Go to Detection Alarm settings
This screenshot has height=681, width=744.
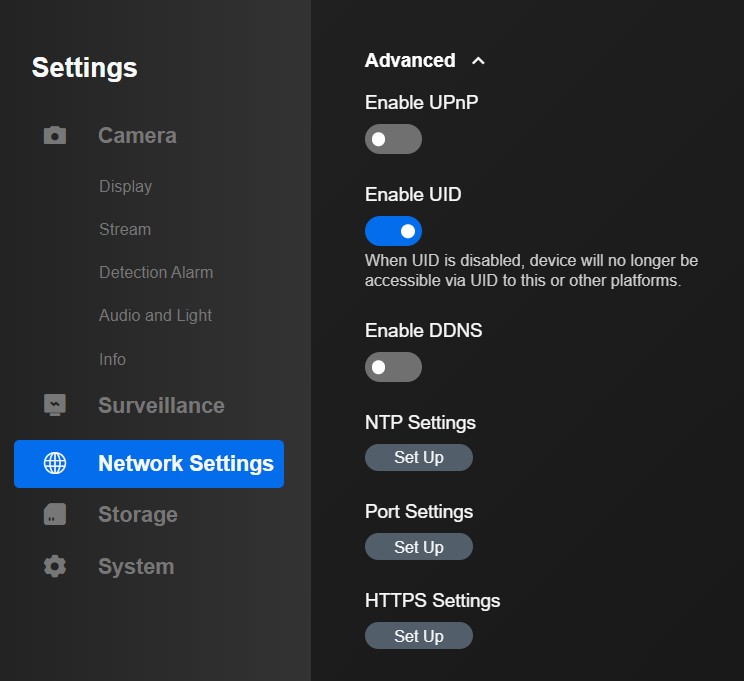[x=156, y=272]
